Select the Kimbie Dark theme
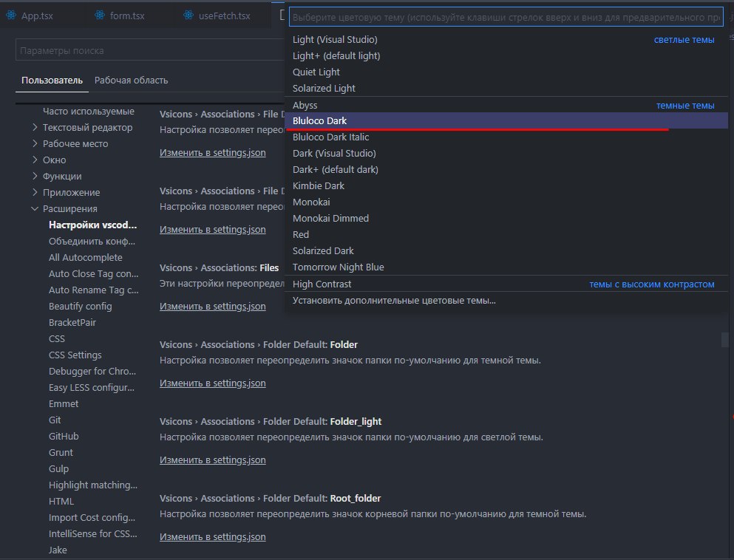Image resolution: width=734 pixels, height=560 pixels. (506, 185)
